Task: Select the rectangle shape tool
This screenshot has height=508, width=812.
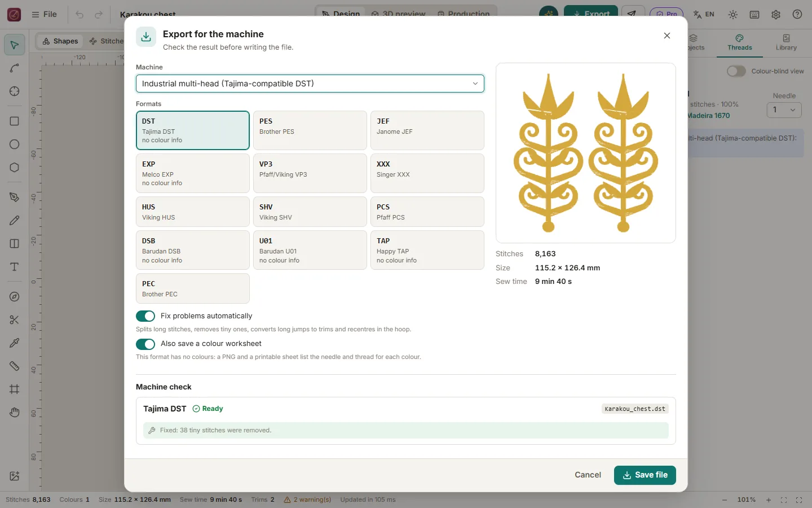Action: [x=15, y=121]
